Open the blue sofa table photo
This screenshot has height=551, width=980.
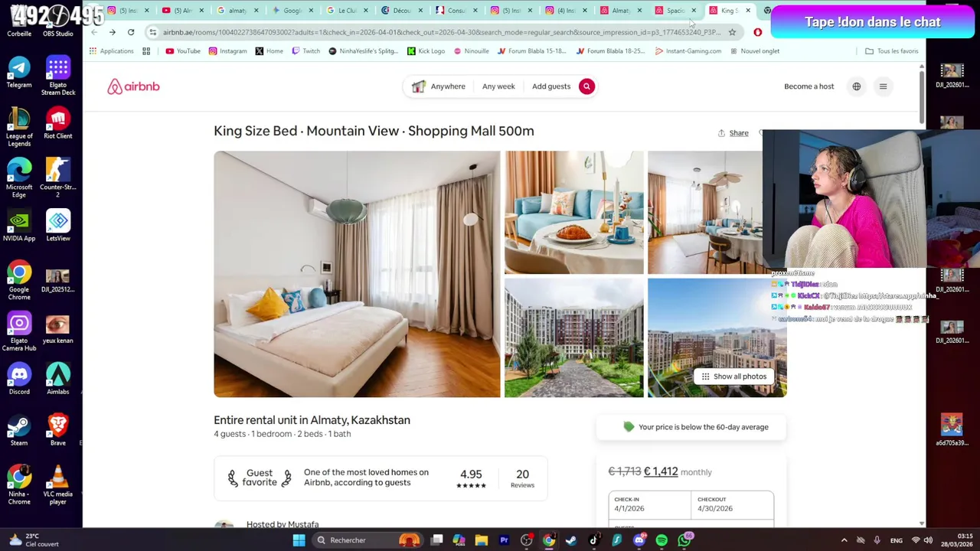point(574,212)
